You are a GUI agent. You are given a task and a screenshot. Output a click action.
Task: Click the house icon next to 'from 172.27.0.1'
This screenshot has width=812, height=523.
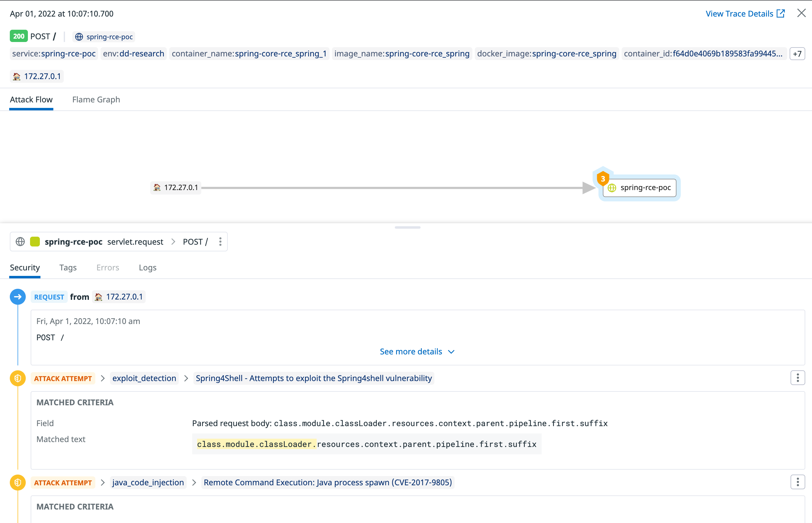[x=98, y=296]
